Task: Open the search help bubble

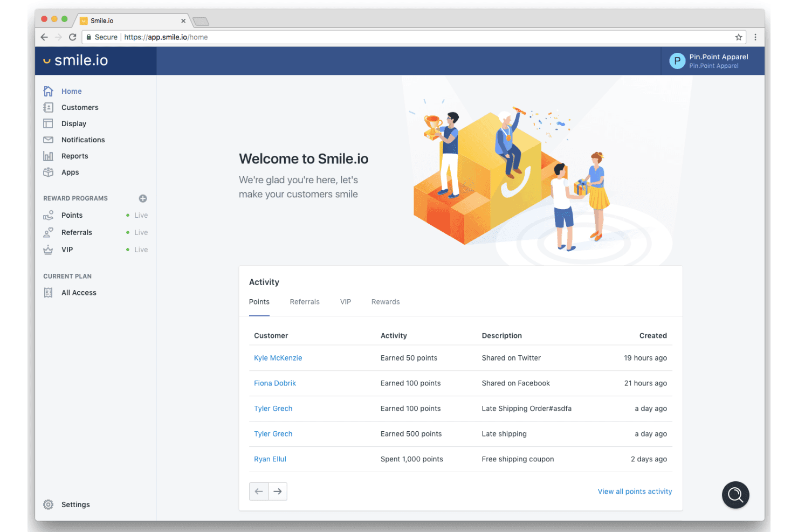Action: click(x=735, y=495)
